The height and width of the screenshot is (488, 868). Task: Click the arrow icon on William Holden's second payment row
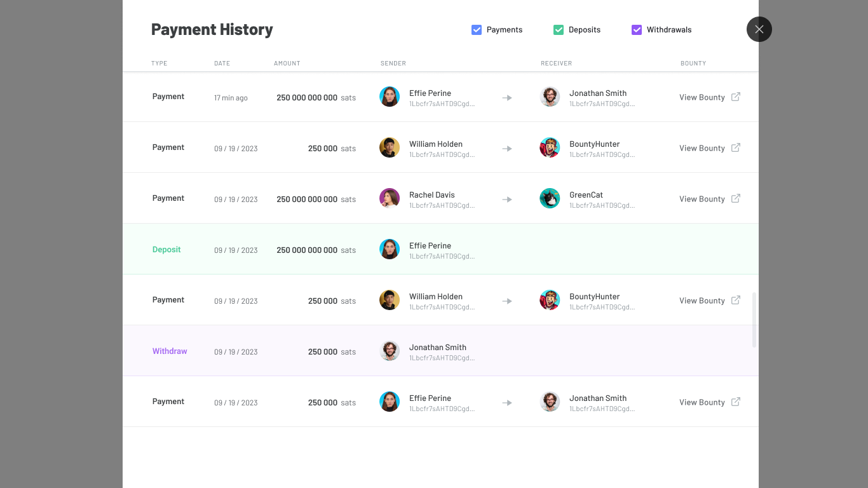click(x=506, y=301)
